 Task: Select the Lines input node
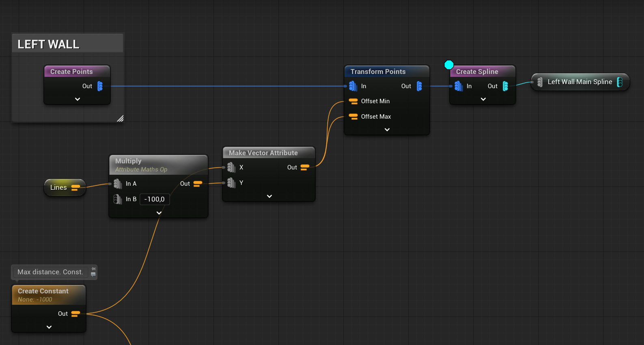(59, 187)
